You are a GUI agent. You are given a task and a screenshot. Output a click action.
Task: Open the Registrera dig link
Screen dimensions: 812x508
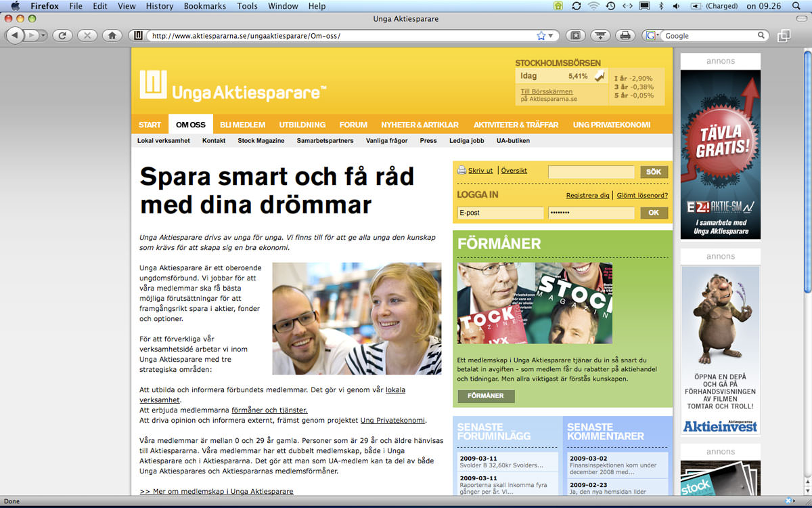pos(588,195)
